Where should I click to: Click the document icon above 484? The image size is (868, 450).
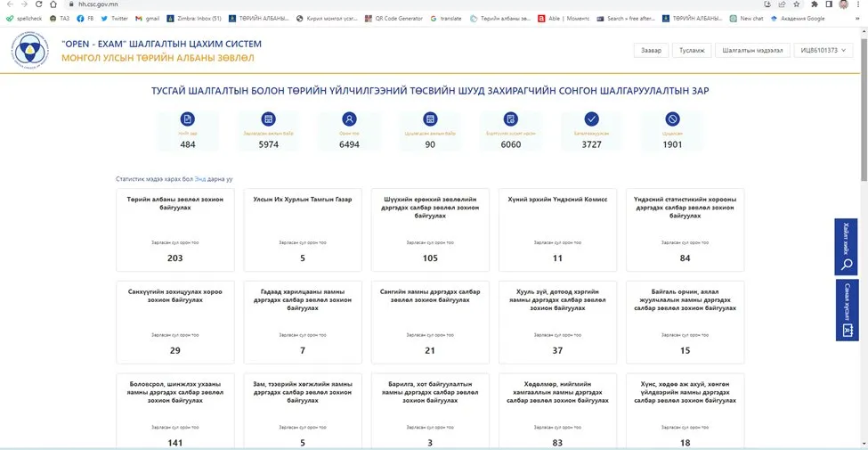(188, 119)
